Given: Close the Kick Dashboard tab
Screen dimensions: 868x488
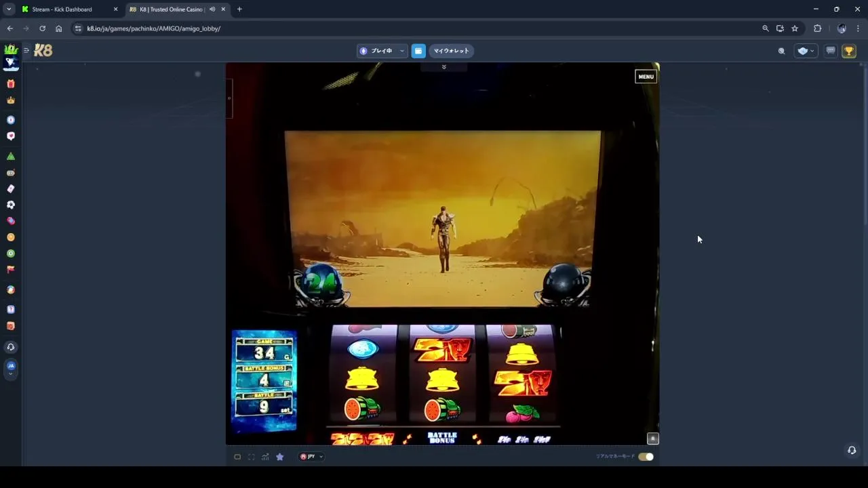Looking at the screenshot, I should [x=115, y=9].
